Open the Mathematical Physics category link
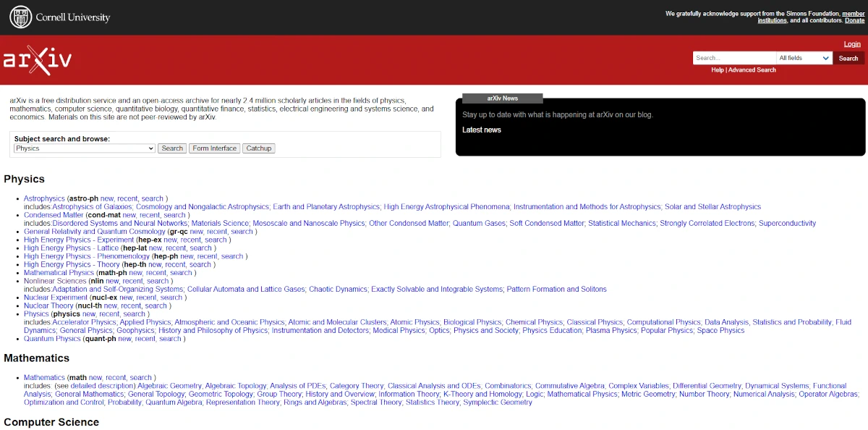The width and height of the screenshot is (868, 430). coord(59,273)
